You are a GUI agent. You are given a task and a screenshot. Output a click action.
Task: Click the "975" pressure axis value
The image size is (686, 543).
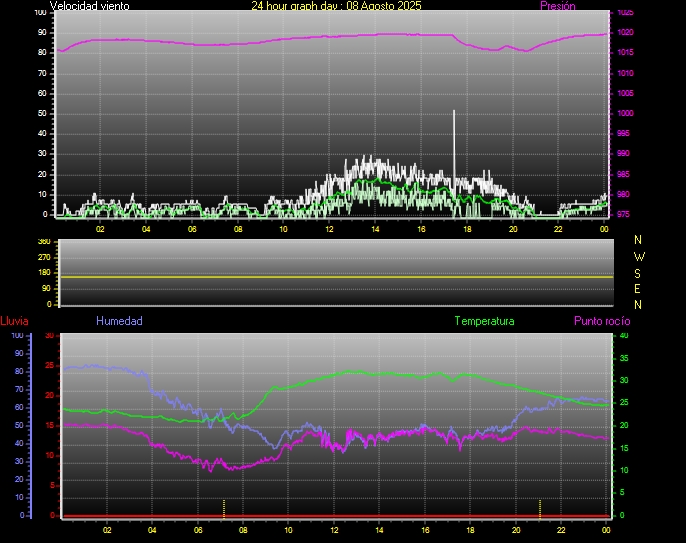[x=623, y=214]
